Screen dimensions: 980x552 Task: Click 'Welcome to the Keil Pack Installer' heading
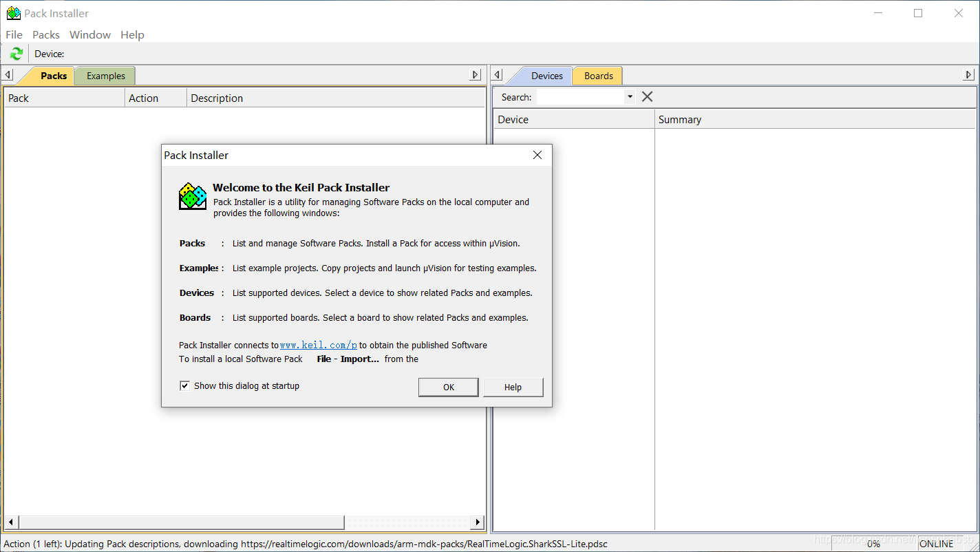(301, 187)
